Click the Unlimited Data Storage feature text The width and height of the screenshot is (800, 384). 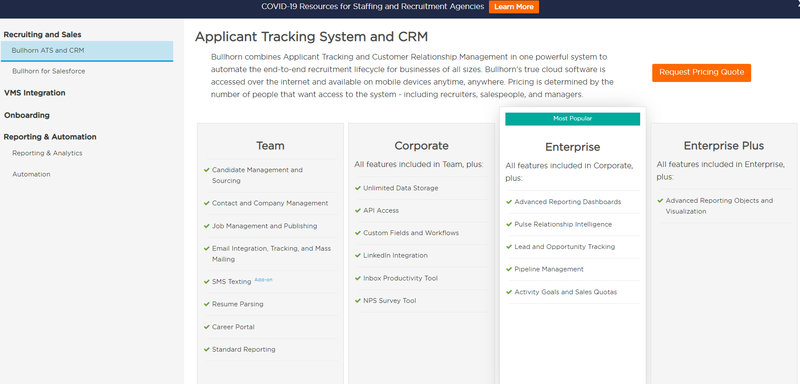click(x=401, y=188)
